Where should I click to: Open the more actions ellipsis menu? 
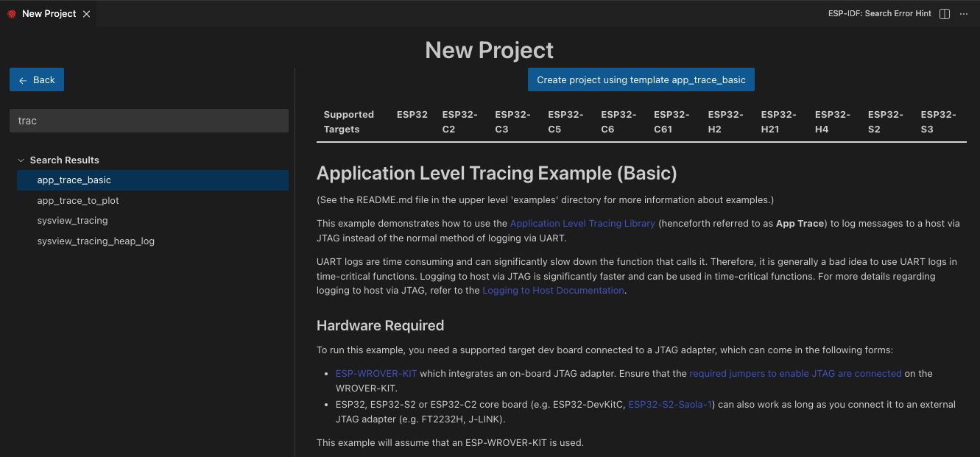pyautogui.click(x=964, y=14)
